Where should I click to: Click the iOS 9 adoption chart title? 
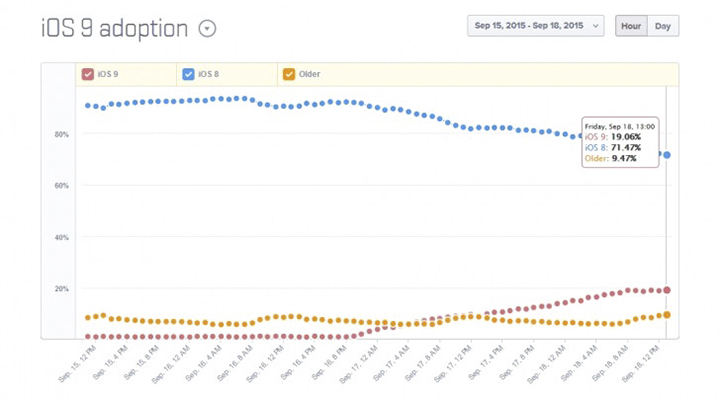pos(114,28)
